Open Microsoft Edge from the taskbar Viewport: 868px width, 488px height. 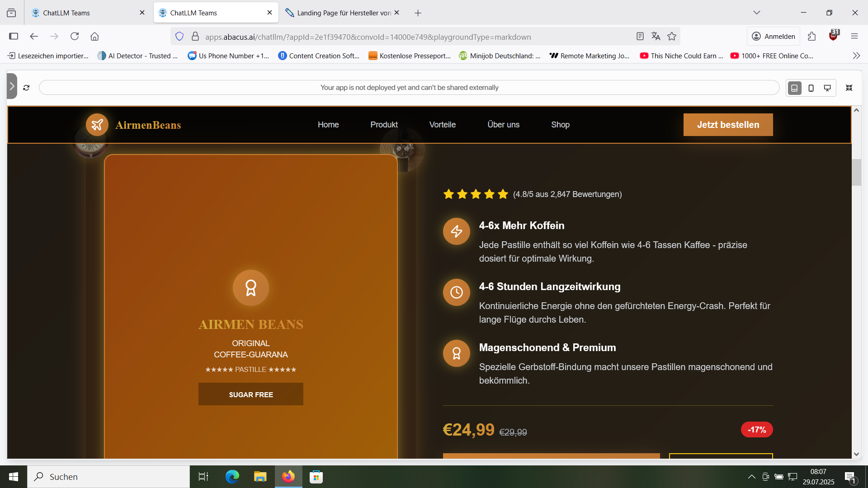point(232,477)
